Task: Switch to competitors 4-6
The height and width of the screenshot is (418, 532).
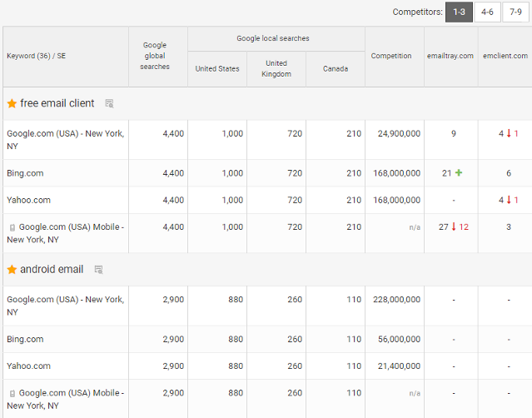Action: pos(487,12)
